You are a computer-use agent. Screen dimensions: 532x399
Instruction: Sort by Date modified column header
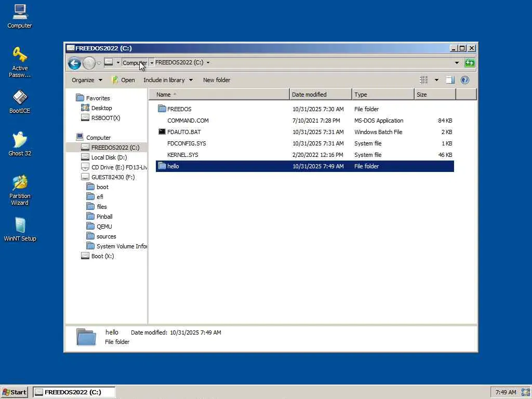click(321, 95)
